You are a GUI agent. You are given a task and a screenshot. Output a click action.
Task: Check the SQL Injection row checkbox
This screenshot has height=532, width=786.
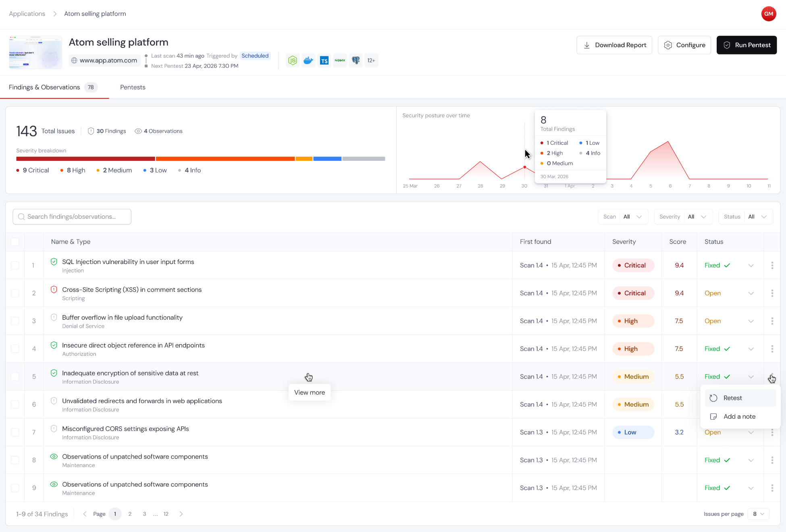pyautogui.click(x=15, y=265)
